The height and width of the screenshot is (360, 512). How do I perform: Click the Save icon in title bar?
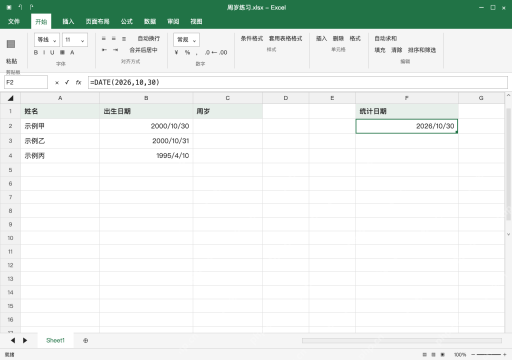tap(9, 7)
